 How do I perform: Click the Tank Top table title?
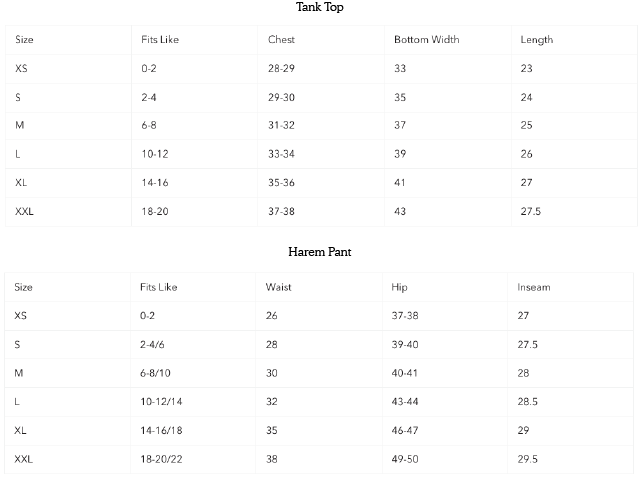(x=321, y=8)
